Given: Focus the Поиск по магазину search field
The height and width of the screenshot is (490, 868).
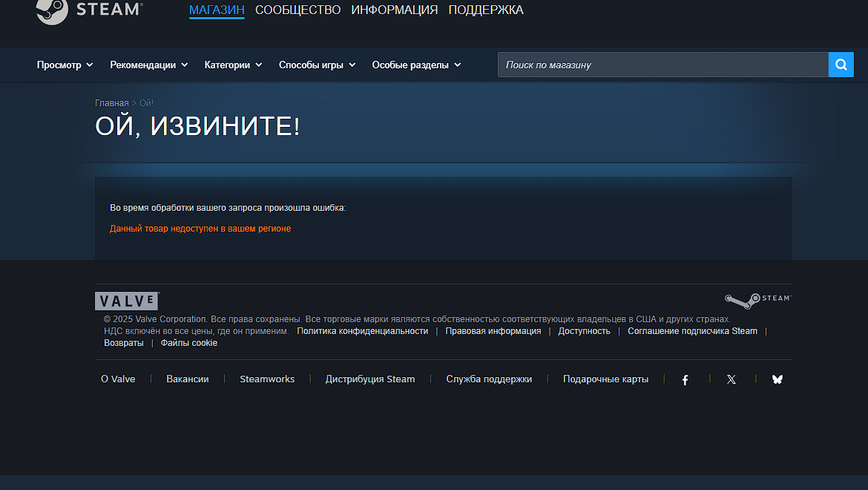Looking at the screenshot, I should 662,65.
